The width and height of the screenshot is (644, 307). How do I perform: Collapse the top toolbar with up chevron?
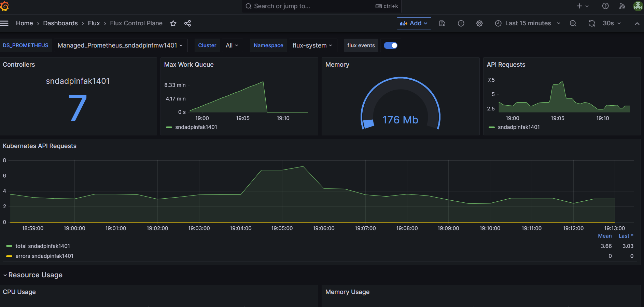tap(637, 23)
